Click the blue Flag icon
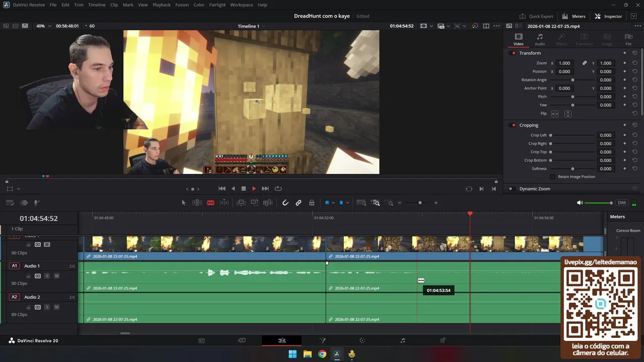644x362 pixels. click(327, 203)
